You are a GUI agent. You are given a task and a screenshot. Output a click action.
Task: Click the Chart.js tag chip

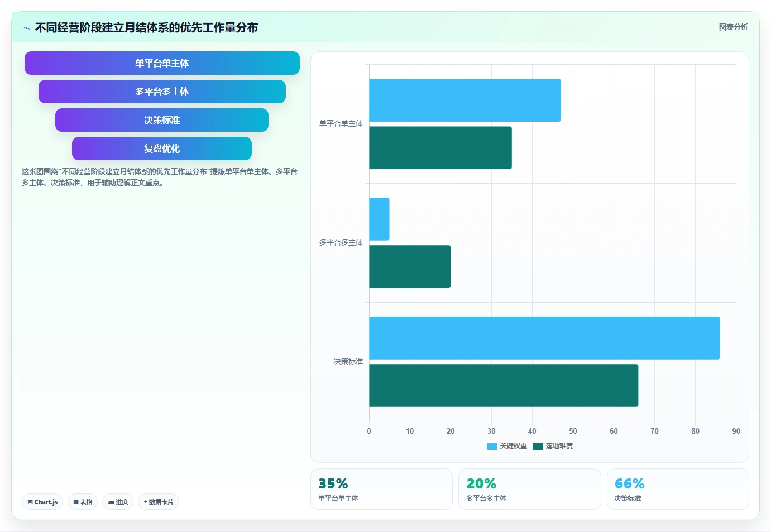coord(42,502)
